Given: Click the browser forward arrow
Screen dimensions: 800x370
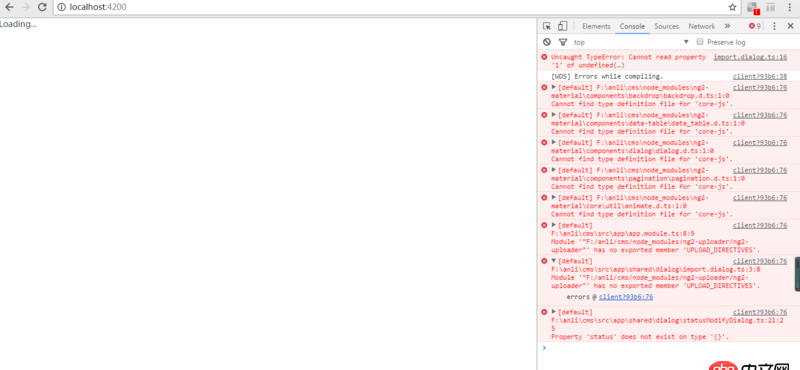Looking at the screenshot, I should [26, 7].
